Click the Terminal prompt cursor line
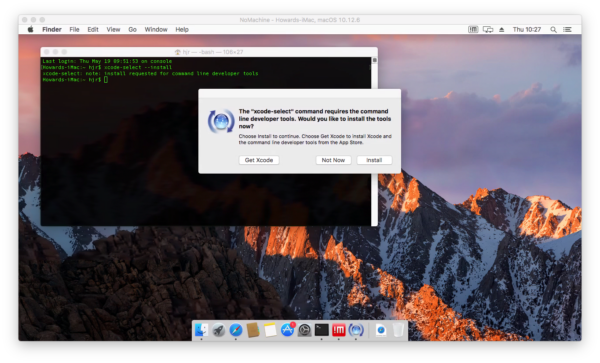The width and height of the screenshot is (600, 363). pos(75,80)
